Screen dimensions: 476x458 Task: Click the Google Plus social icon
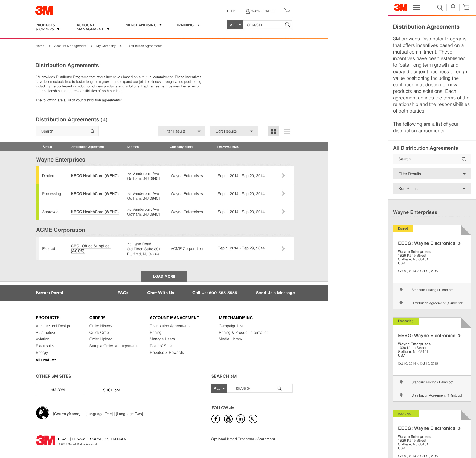pyautogui.click(x=253, y=419)
